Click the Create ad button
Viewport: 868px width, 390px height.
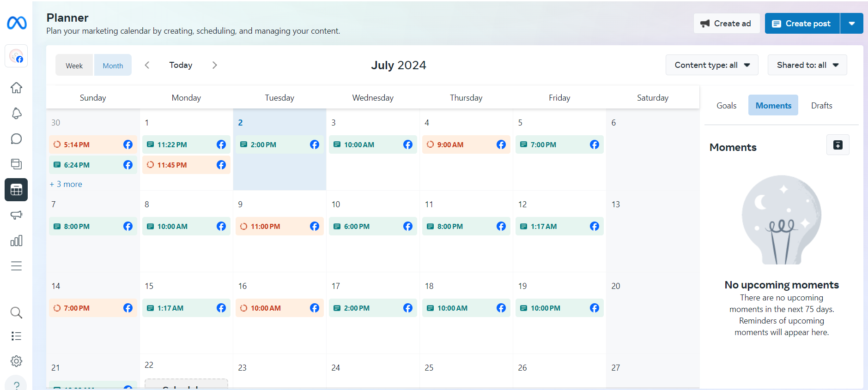(x=726, y=24)
